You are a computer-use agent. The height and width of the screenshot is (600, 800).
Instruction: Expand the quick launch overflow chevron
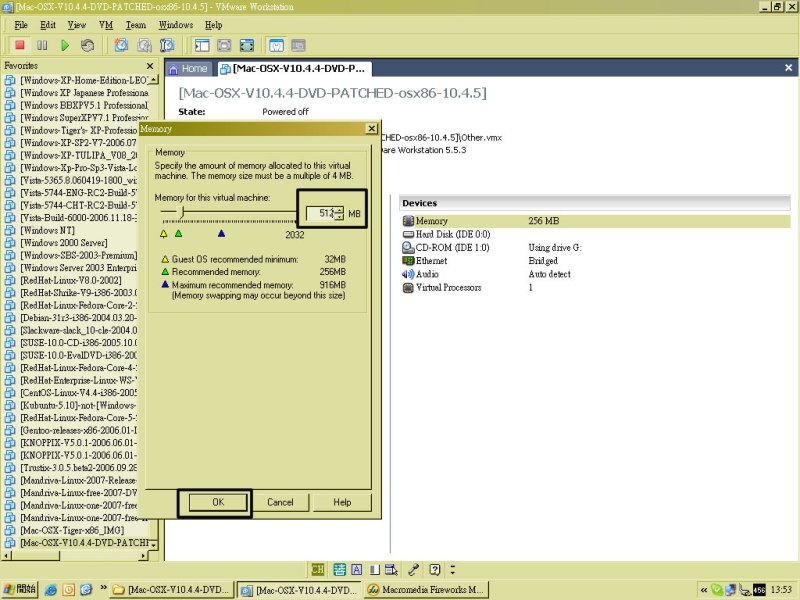103,588
